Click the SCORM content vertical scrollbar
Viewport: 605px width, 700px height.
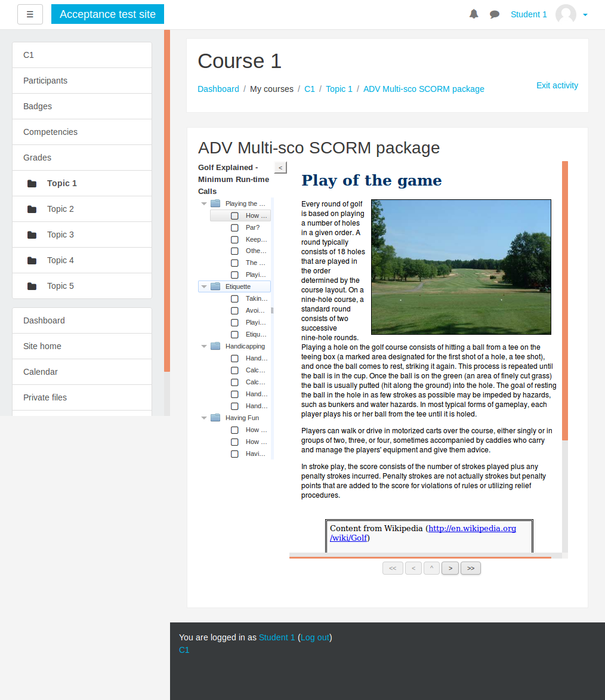coord(565,301)
